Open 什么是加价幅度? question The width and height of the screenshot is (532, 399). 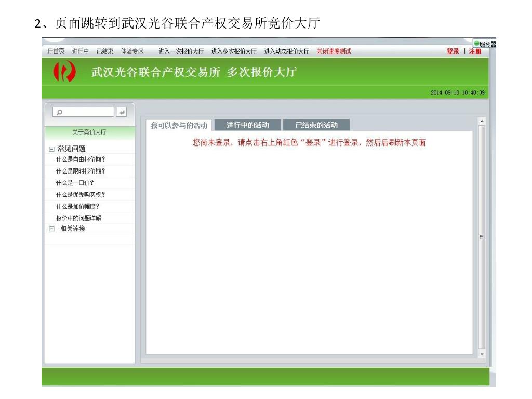click(x=78, y=206)
